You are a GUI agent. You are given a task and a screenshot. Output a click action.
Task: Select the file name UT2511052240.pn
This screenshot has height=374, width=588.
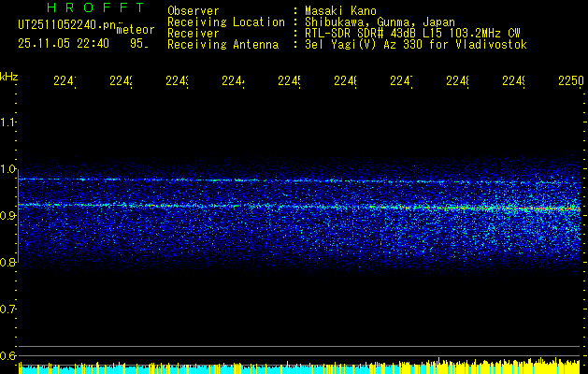click(66, 25)
